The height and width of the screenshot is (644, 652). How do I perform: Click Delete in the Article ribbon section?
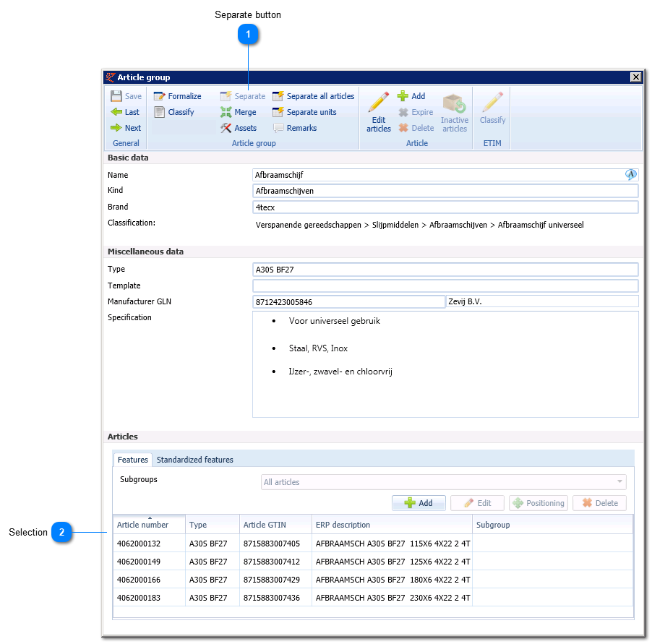point(416,128)
